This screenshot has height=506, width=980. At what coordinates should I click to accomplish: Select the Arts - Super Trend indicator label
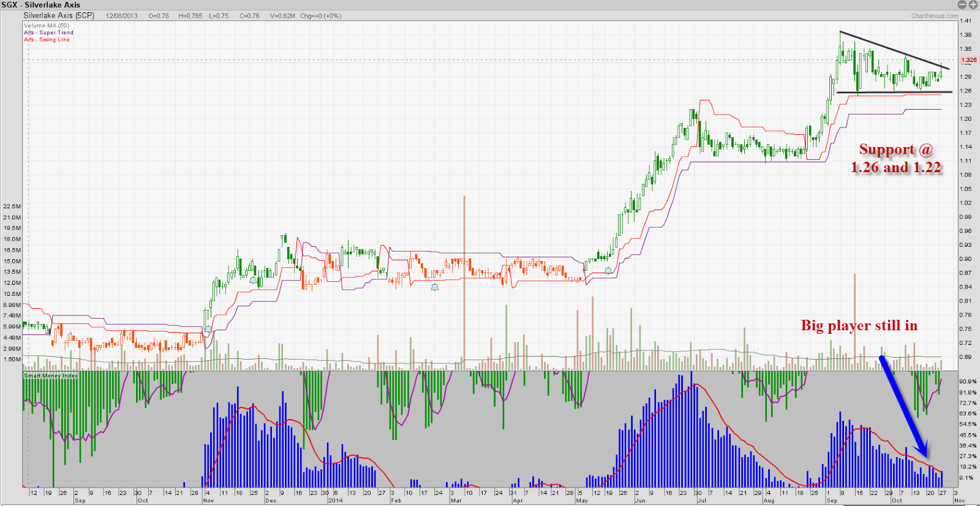coord(48,32)
